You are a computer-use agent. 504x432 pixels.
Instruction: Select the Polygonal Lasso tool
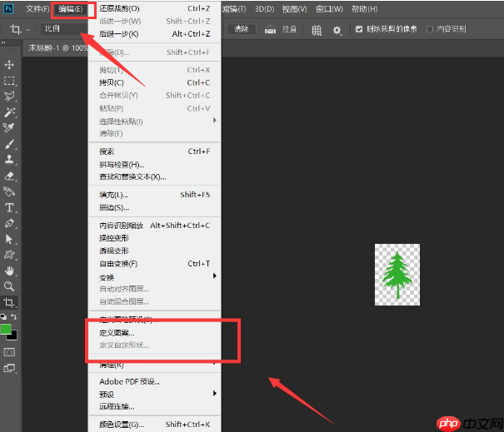point(9,96)
